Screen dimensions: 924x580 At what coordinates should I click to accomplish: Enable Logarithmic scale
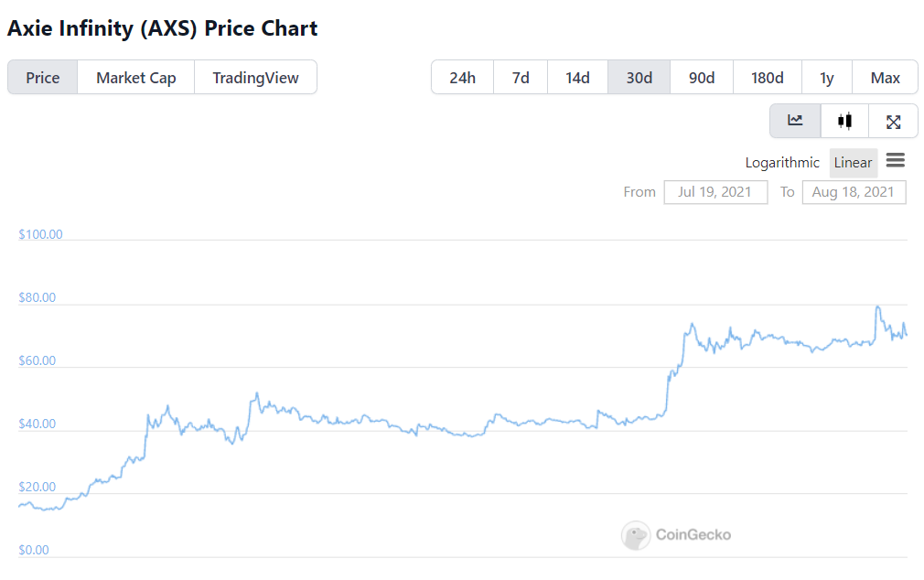782,163
